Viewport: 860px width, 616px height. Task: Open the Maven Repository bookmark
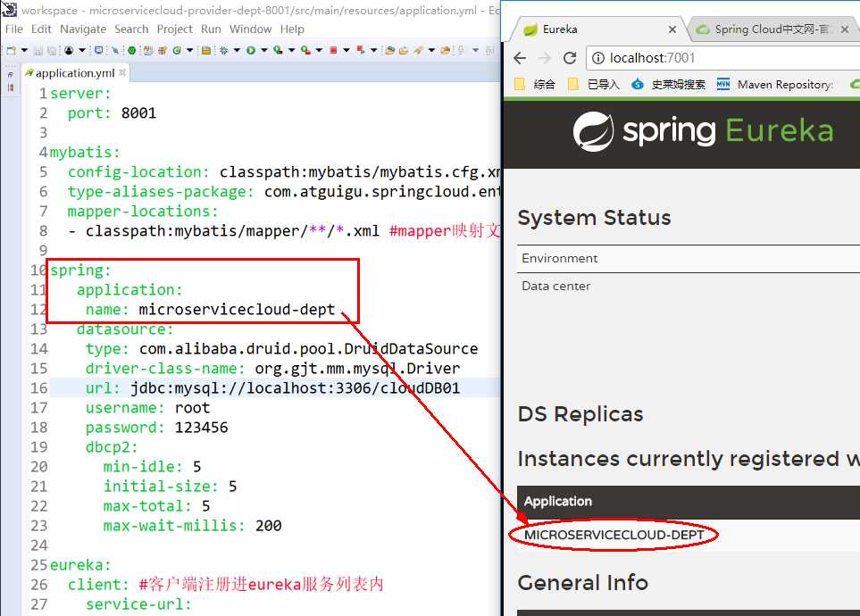(775, 85)
